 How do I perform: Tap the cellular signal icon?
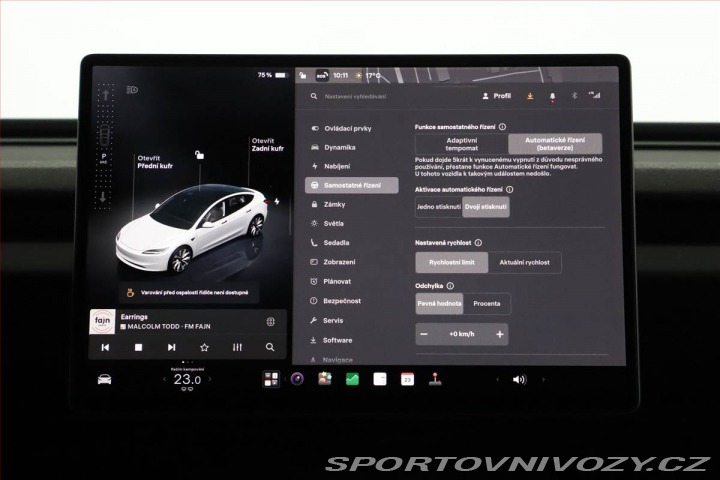(x=594, y=96)
